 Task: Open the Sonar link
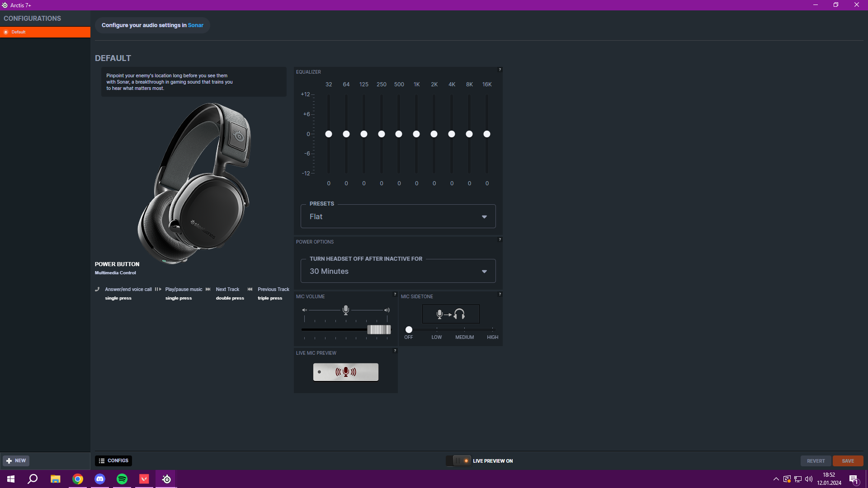(x=195, y=25)
